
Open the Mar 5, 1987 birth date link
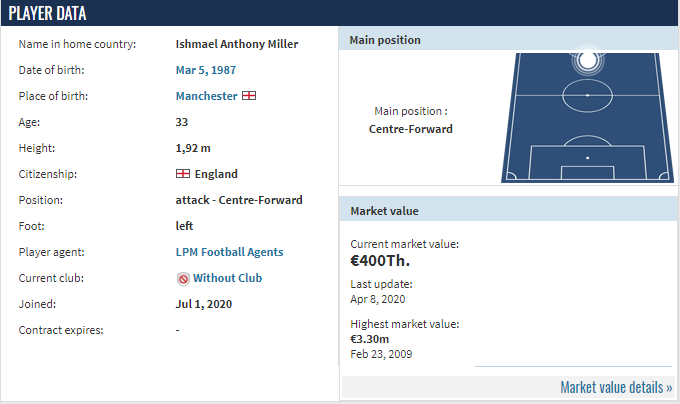point(206,70)
